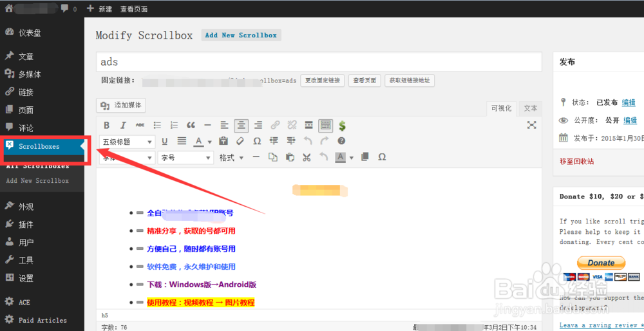Image resolution: width=644 pixels, height=331 pixels.
Task: Open the background color dropdown arrow
Action: pyautogui.click(x=351, y=158)
